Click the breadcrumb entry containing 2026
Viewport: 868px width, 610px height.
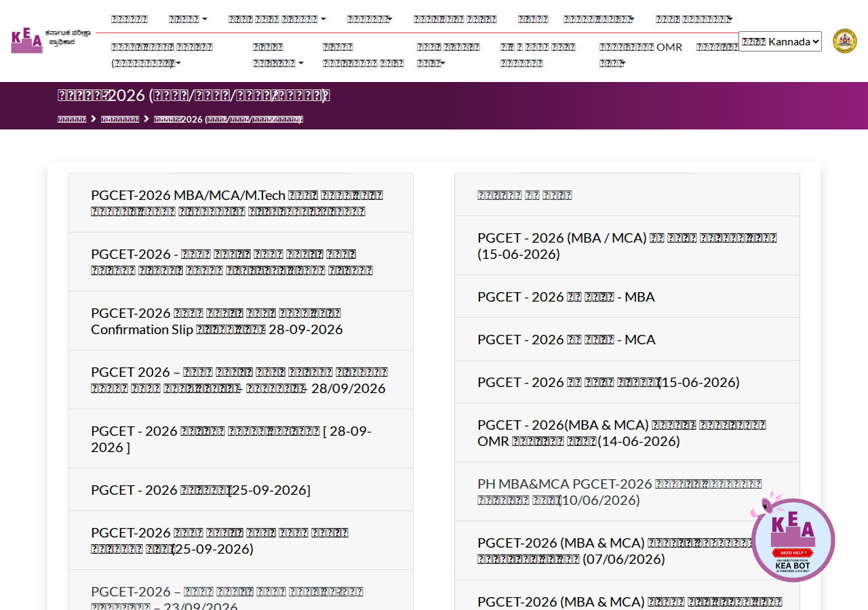[x=229, y=119]
